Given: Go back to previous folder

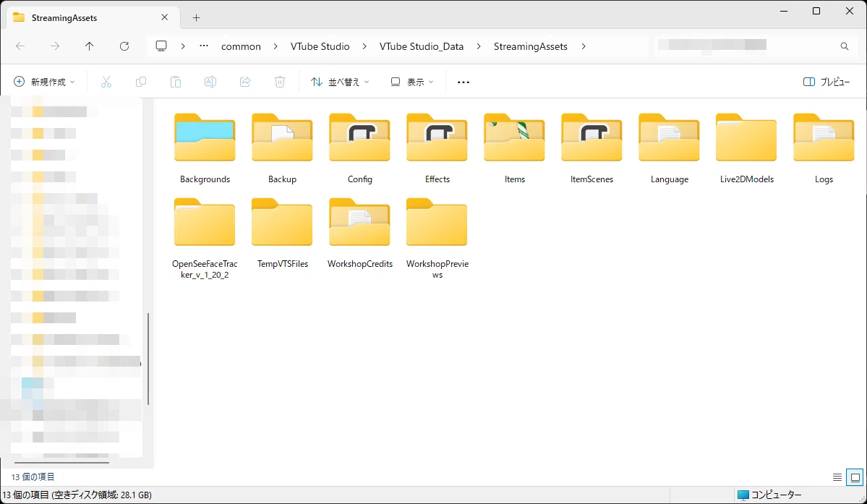Looking at the screenshot, I should click(x=20, y=46).
